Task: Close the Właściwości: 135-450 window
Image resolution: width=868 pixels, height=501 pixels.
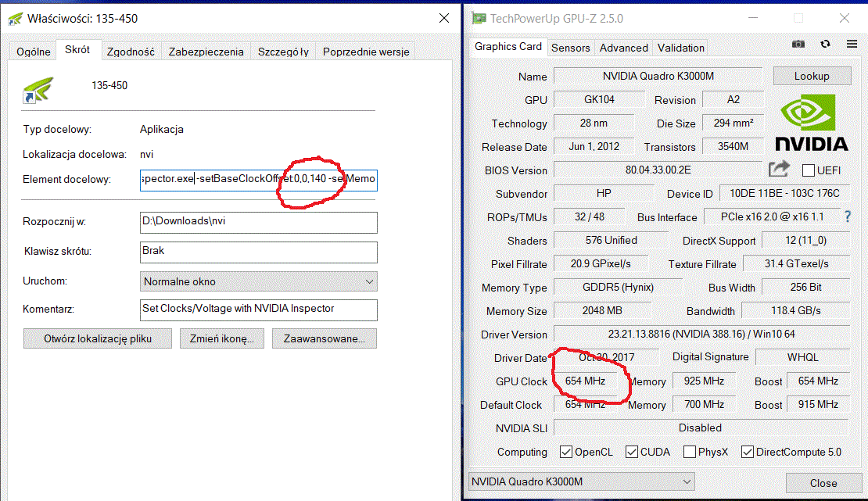Action: [444, 18]
